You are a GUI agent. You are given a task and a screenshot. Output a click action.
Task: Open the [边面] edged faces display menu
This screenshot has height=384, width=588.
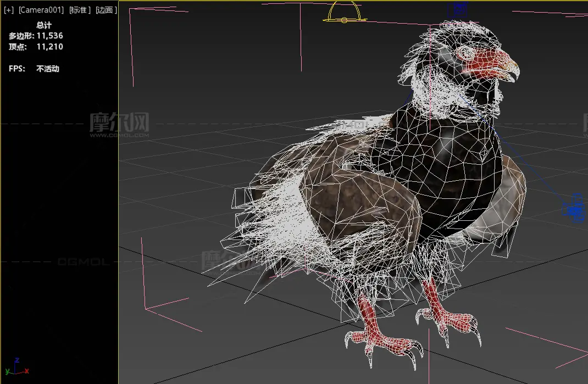click(106, 10)
